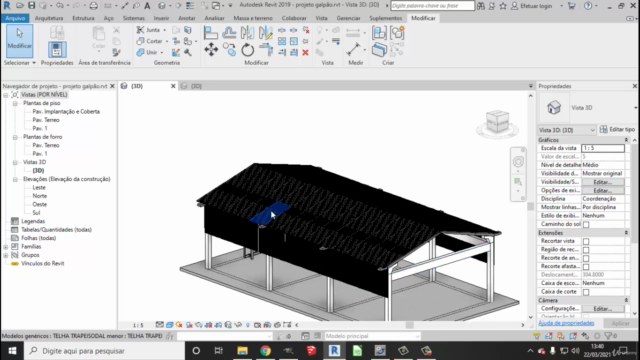
Task: Collapse the Vistas (POR NÍVEL) tree node
Action: coord(6,95)
